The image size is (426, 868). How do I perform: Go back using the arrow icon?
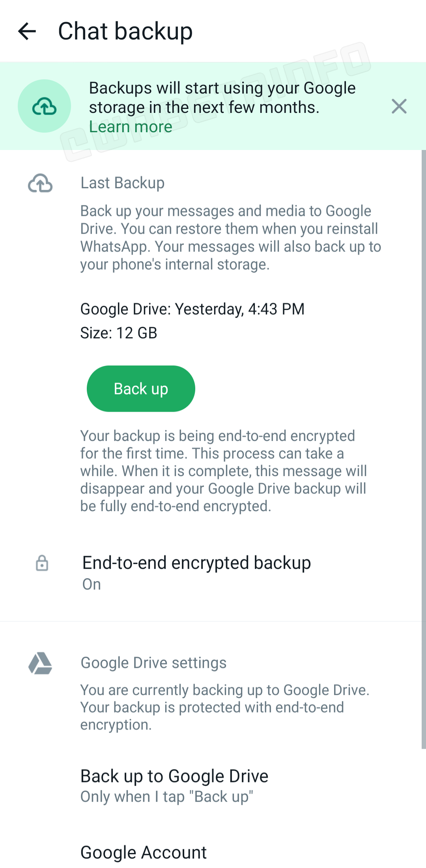click(27, 31)
